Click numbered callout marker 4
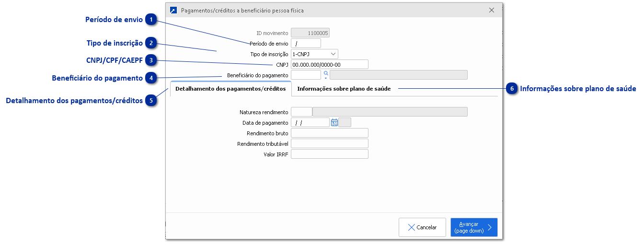Image resolution: width=644 pixels, height=247 pixels. point(151,78)
